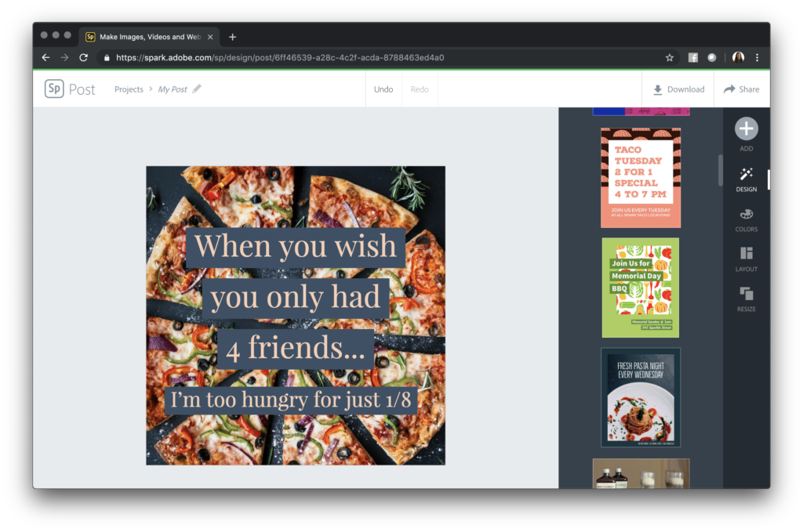The width and height of the screenshot is (803, 532).
Task: Click pencil icon to rename My Post
Action: (x=197, y=89)
